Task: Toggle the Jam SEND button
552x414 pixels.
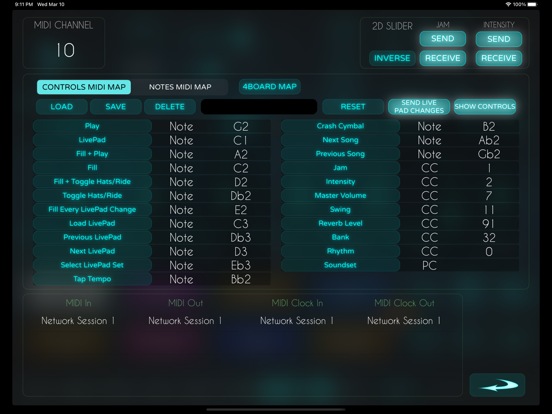Action: (x=443, y=39)
